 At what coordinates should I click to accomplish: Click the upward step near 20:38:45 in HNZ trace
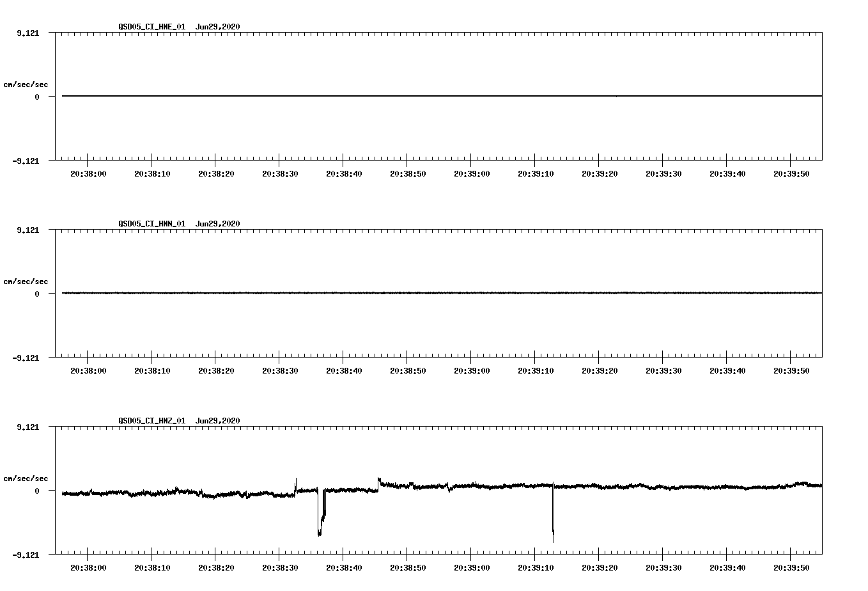(x=379, y=483)
